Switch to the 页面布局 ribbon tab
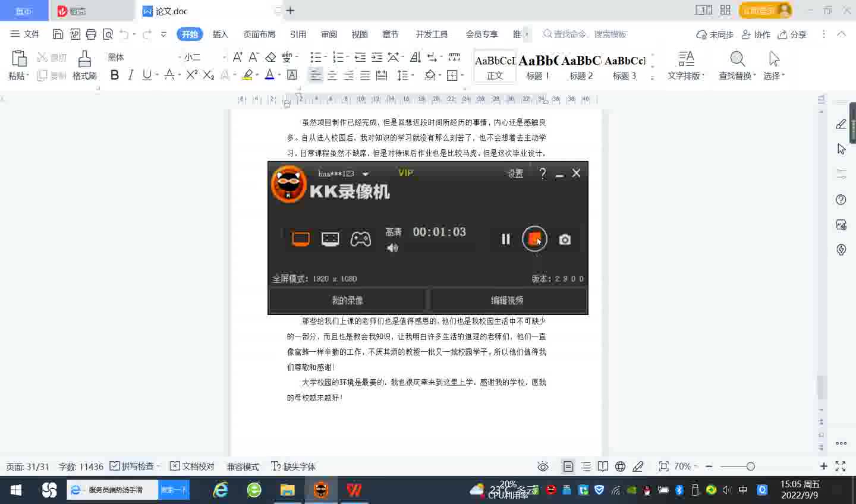The height and width of the screenshot is (504, 856). pos(259,34)
